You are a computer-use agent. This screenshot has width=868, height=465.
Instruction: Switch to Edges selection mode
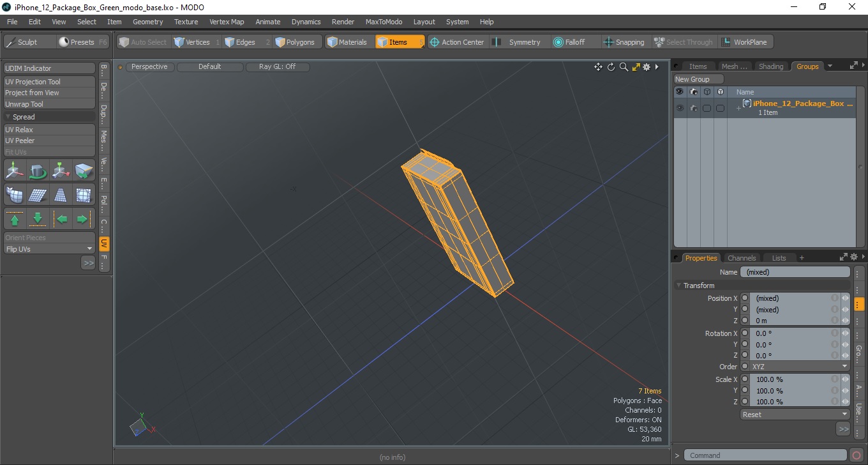[247, 42]
